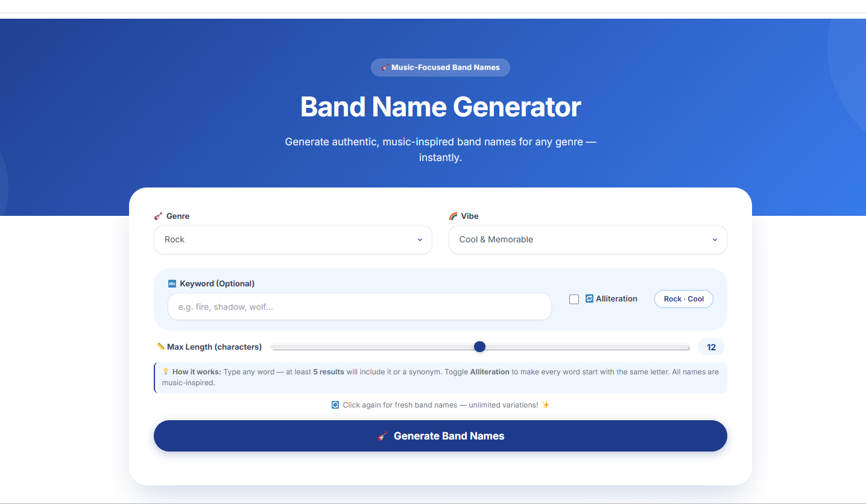Click the guitar icon in Music-Focused badge
The width and height of the screenshot is (866, 504).
pyautogui.click(x=385, y=68)
